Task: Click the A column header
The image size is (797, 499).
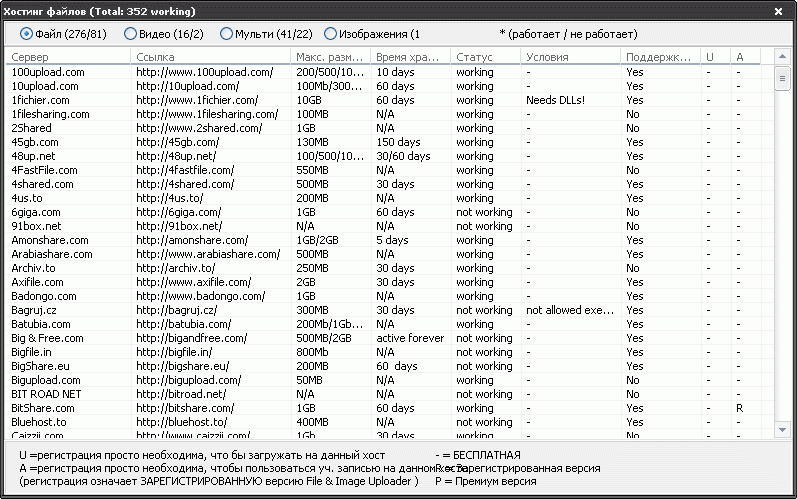Action: [x=746, y=57]
